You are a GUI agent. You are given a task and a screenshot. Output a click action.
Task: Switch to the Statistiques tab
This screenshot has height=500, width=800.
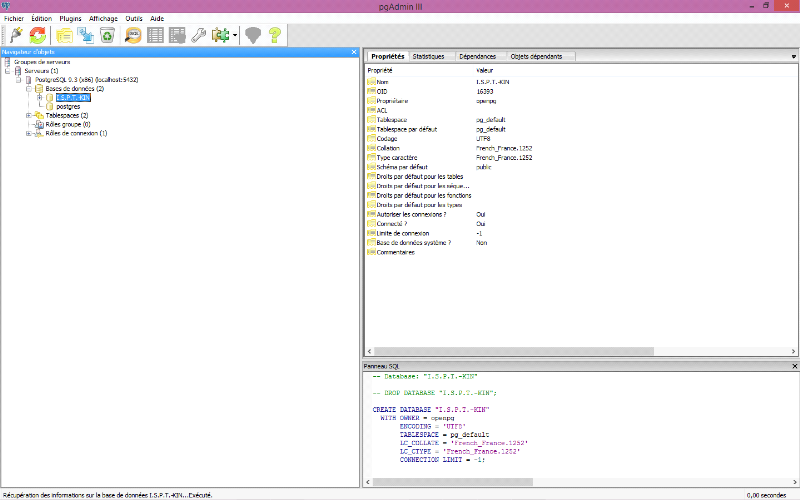point(428,57)
